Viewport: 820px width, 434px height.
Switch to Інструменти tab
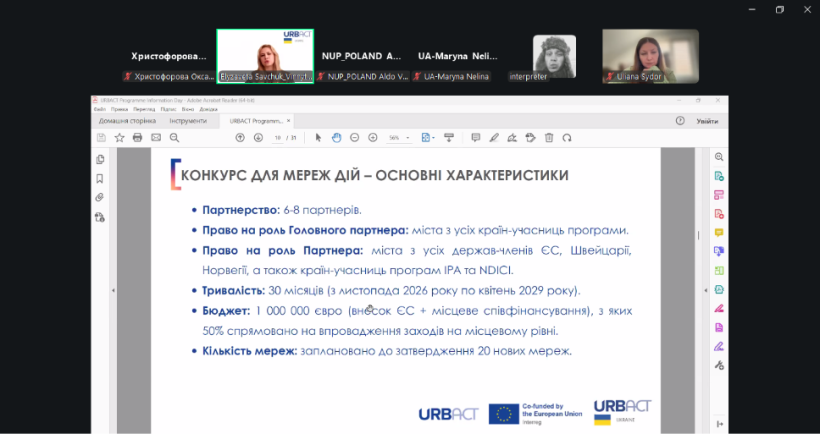(x=188, y=121)
